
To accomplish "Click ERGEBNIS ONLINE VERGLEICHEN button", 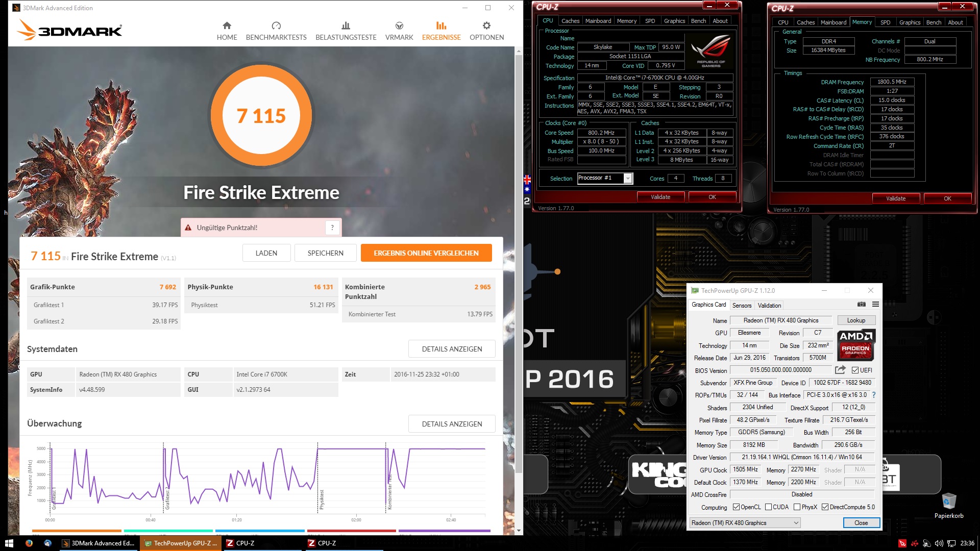I will [x=426, y=253].
